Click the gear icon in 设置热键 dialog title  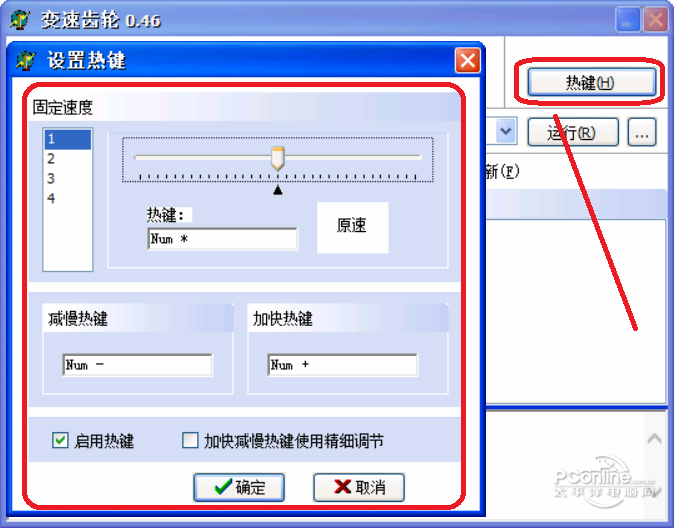pyautogui.click(x=26, y=60)
